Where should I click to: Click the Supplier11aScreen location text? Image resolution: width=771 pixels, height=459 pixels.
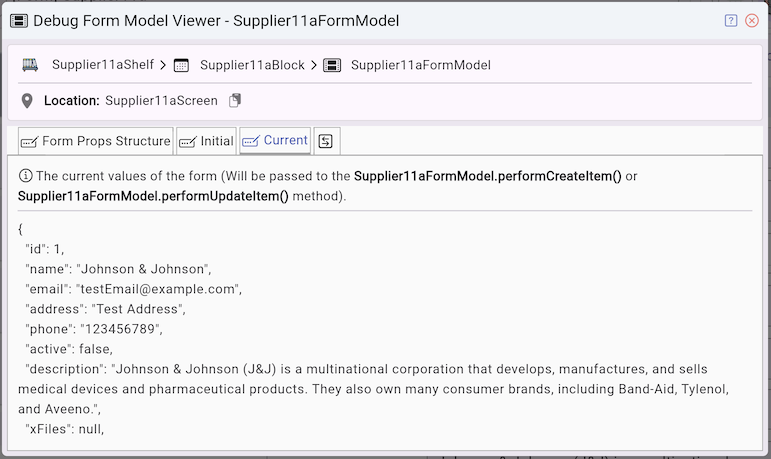coord(161,100)
